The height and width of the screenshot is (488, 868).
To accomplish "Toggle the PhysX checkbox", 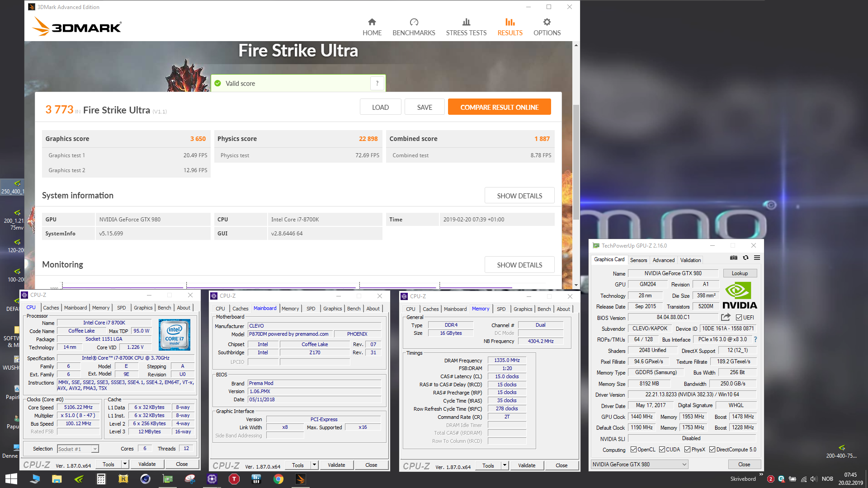I will [x=687, y=450].
